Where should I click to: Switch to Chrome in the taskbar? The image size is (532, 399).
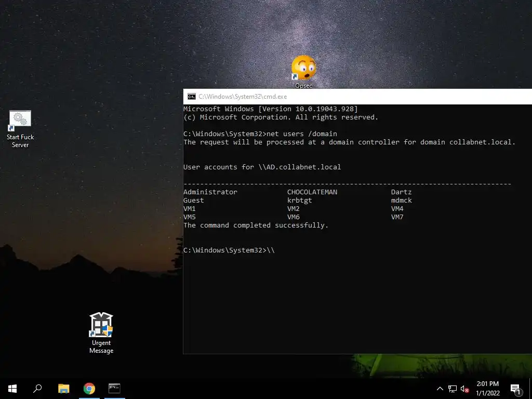(x=89, y=389)
